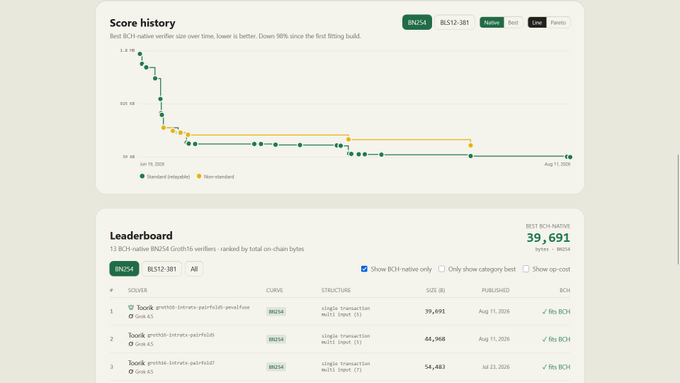Click model icon beside Grok 4.5 in row 3
Viewport: 680px width, 383px height.
(131, 372)
